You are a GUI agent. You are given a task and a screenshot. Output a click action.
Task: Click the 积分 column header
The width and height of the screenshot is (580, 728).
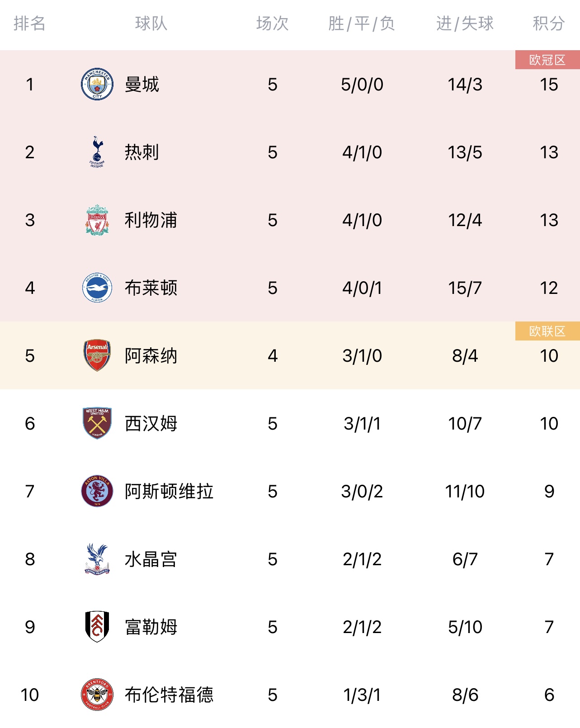(x=549, y=24)
